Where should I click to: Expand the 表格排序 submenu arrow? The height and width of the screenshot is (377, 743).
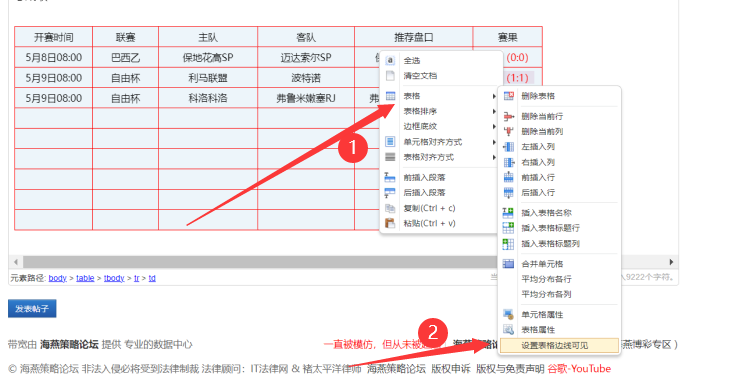click(494, 112)
